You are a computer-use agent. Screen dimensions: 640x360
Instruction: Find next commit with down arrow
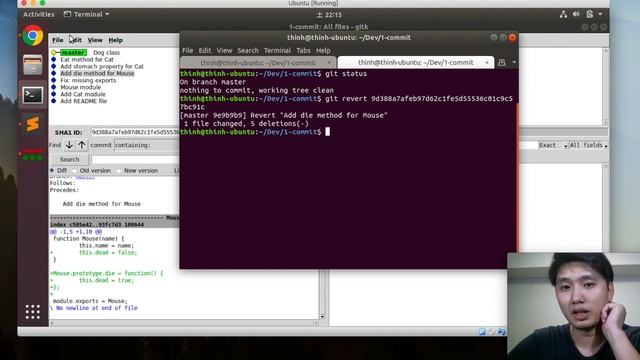point(69,145)
